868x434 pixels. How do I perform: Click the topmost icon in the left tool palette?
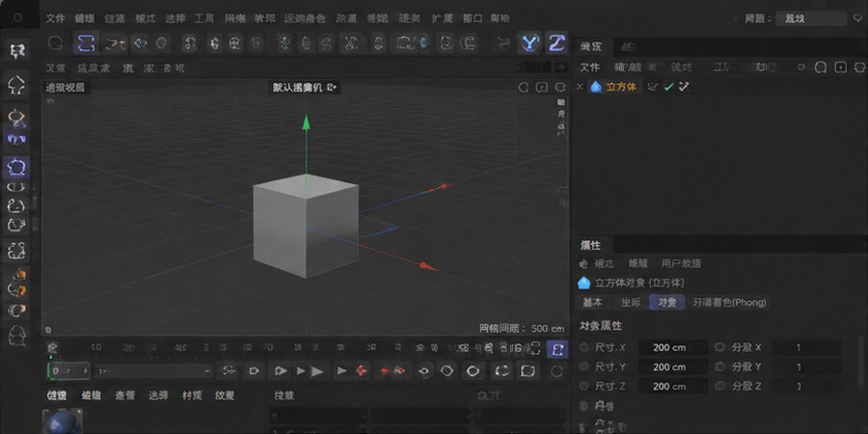pyautogui.click(x=17, y=50)
